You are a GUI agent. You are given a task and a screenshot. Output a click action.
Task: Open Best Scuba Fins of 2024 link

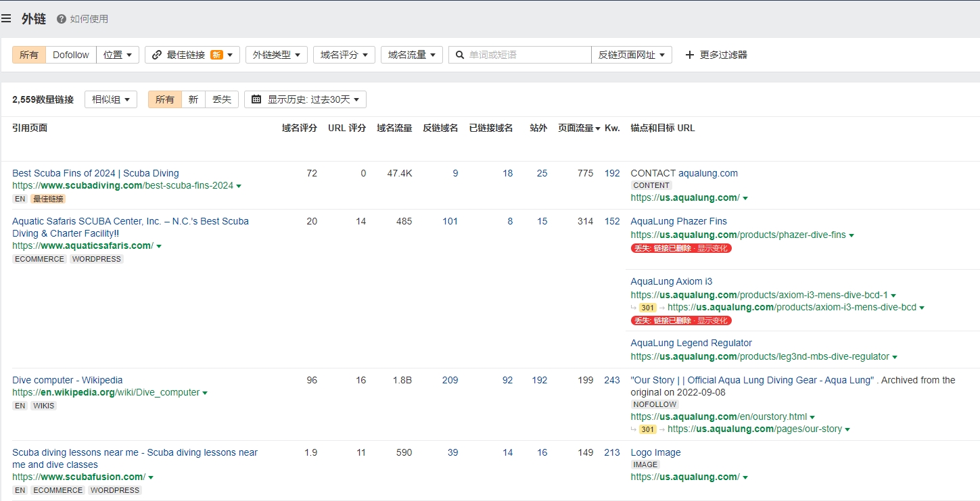pyautogui.click(x=95, y=173)
